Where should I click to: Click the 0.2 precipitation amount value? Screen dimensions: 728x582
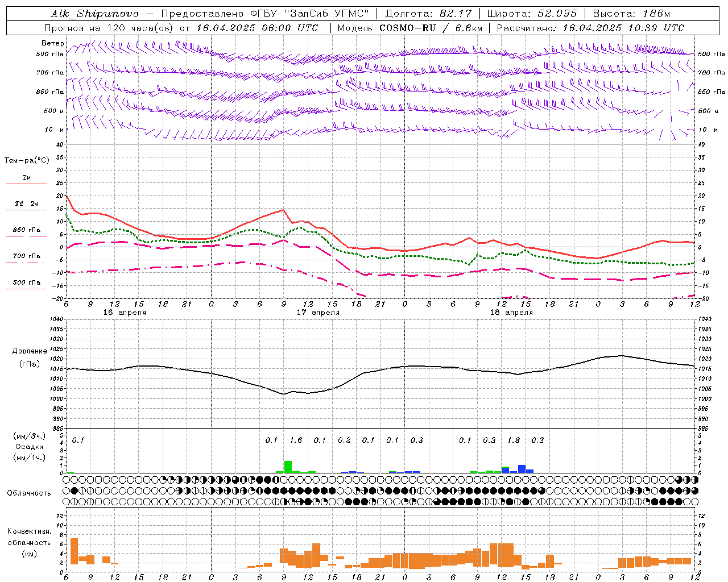tap(344, 440)
